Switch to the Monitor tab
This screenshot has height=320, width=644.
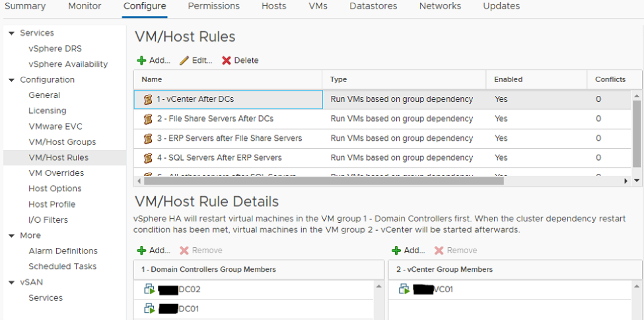point(85,7)
